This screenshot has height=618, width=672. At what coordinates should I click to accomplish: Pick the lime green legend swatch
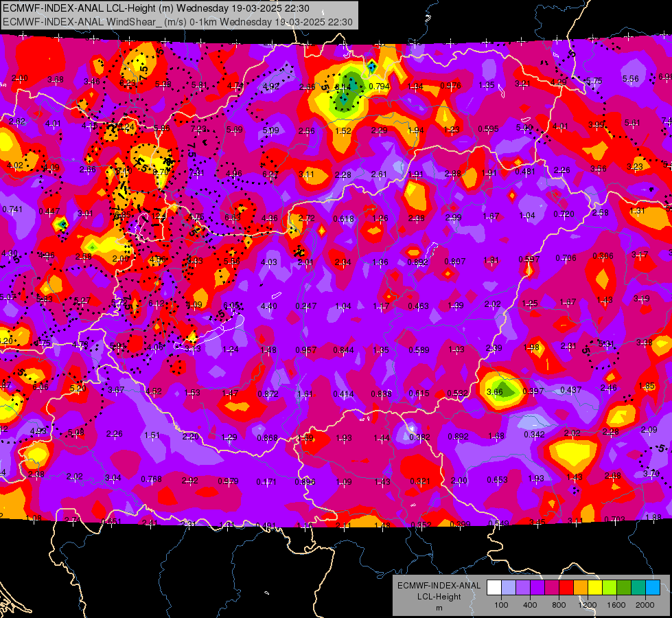click(x=610, y=587)
